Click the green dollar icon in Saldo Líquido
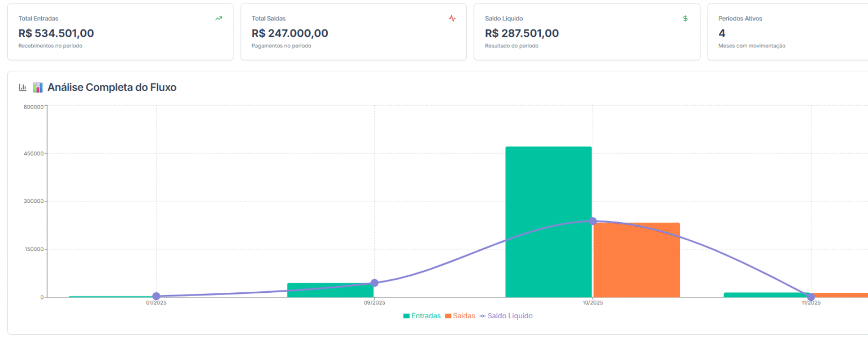The height and width of the screenshot is (342, 868). pyautogui.click(x=685, y=19)
